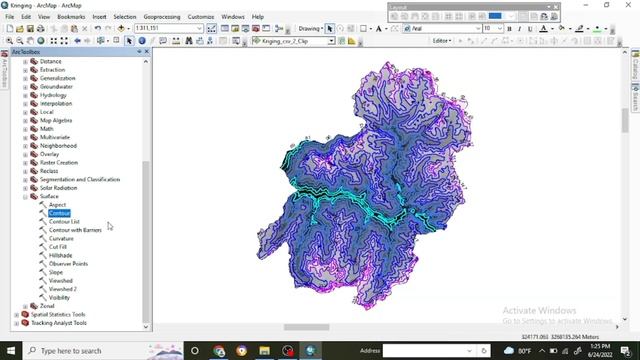Click Fixed Zoom In arrows
The image size is (640, 360).
[53, 41]
